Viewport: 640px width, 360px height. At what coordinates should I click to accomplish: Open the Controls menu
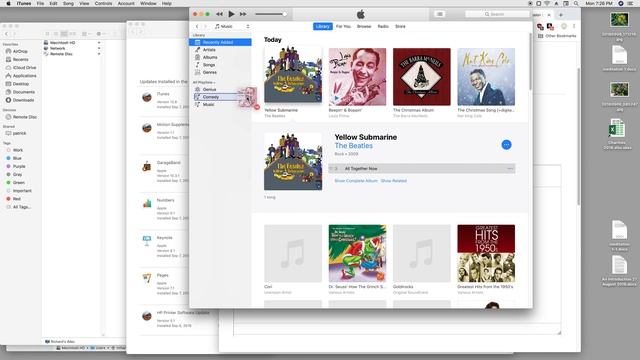(103, 3)
